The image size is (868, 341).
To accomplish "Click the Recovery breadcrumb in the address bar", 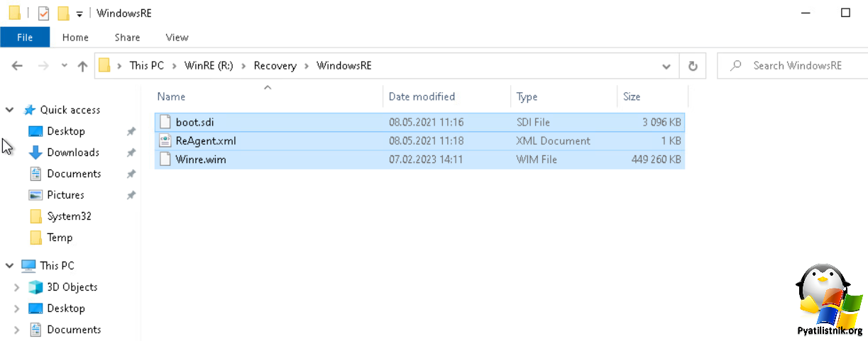I will [x=275, y=66].
